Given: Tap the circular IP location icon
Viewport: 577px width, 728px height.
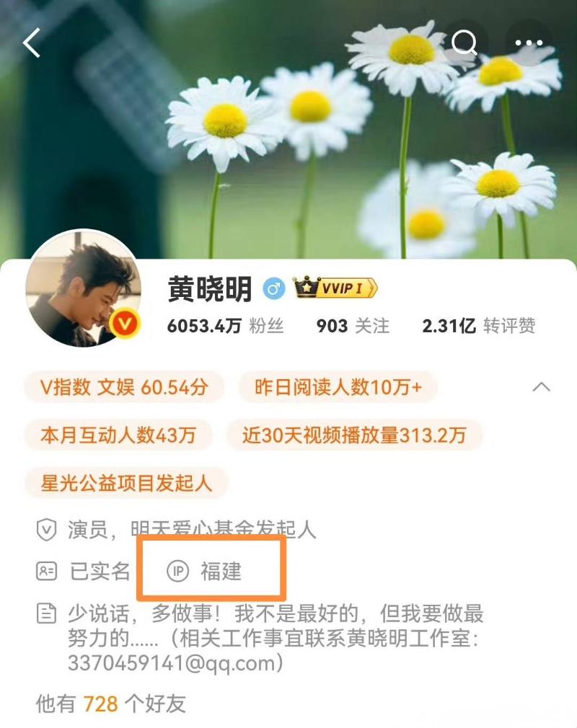Looking at the screenshot, I should coord(177,571).
